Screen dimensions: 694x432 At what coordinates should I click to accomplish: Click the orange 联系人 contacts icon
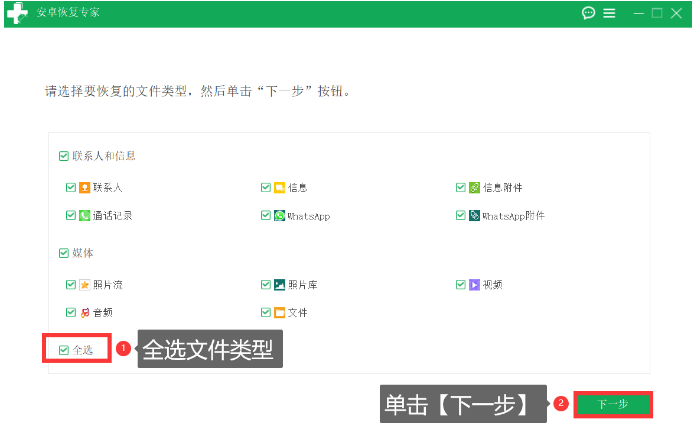[x=85, y=187]
